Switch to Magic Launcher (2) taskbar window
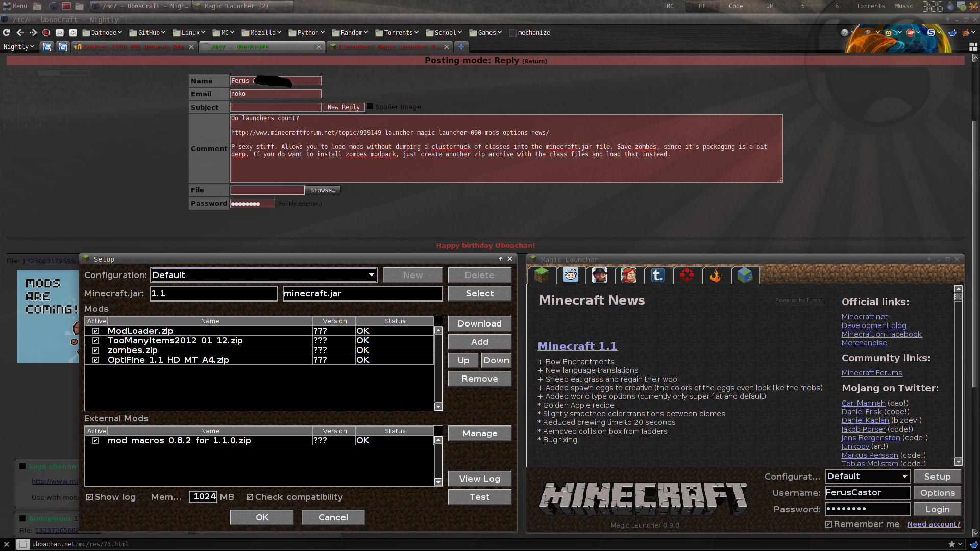980x551 pixels. (x=243, y=6)
